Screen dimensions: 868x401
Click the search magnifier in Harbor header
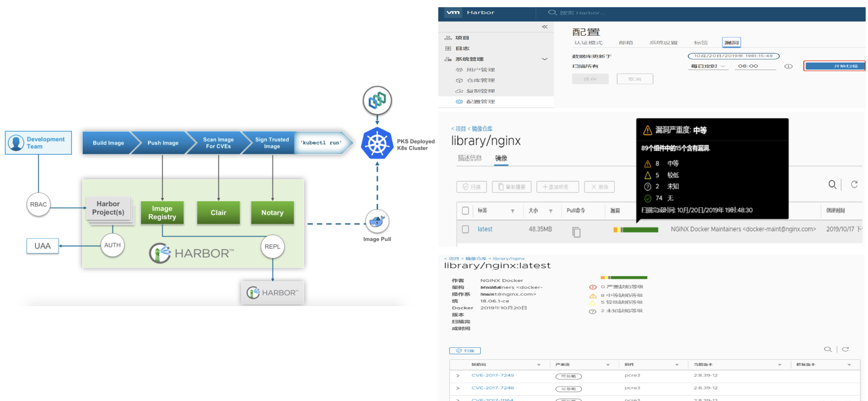click(552, 13)
